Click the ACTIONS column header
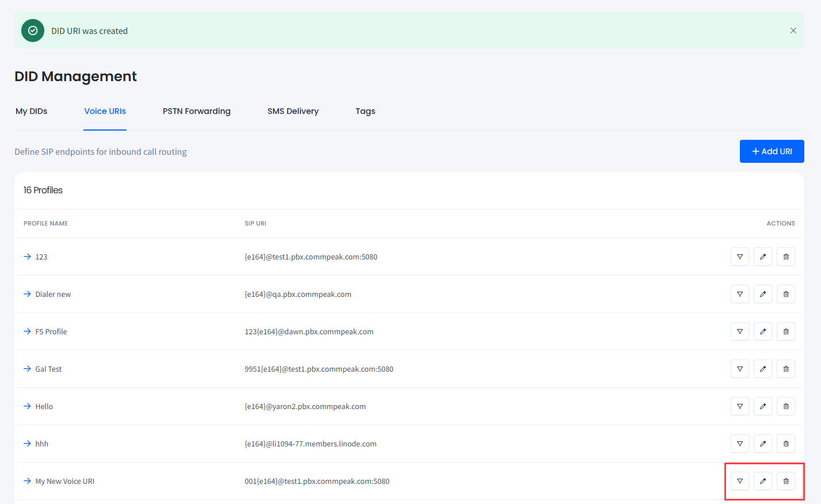The height and width of the screenshot is (504, 821). (x=781, y=223)
